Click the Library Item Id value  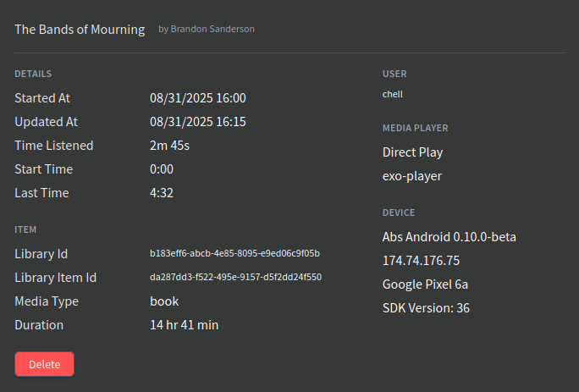235,277
